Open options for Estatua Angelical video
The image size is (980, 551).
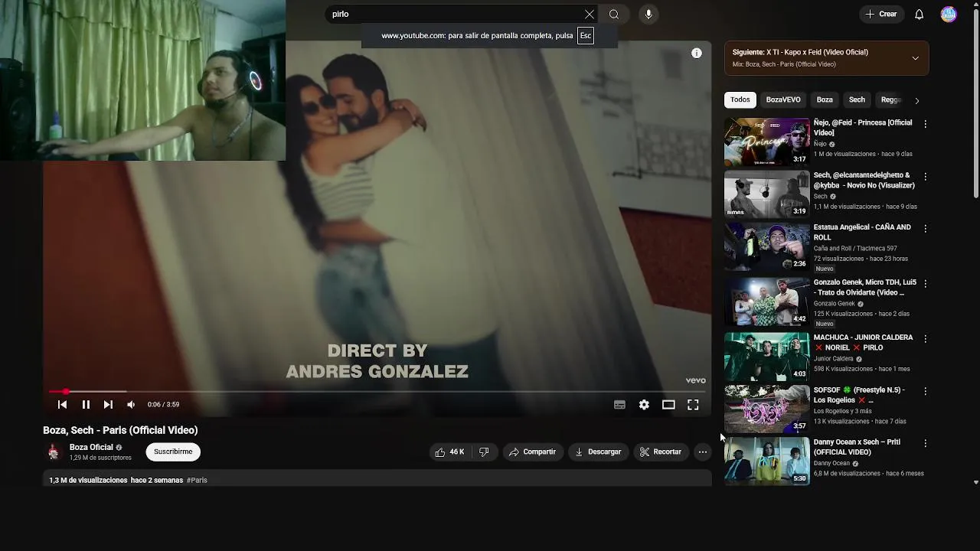coord(925,229)
